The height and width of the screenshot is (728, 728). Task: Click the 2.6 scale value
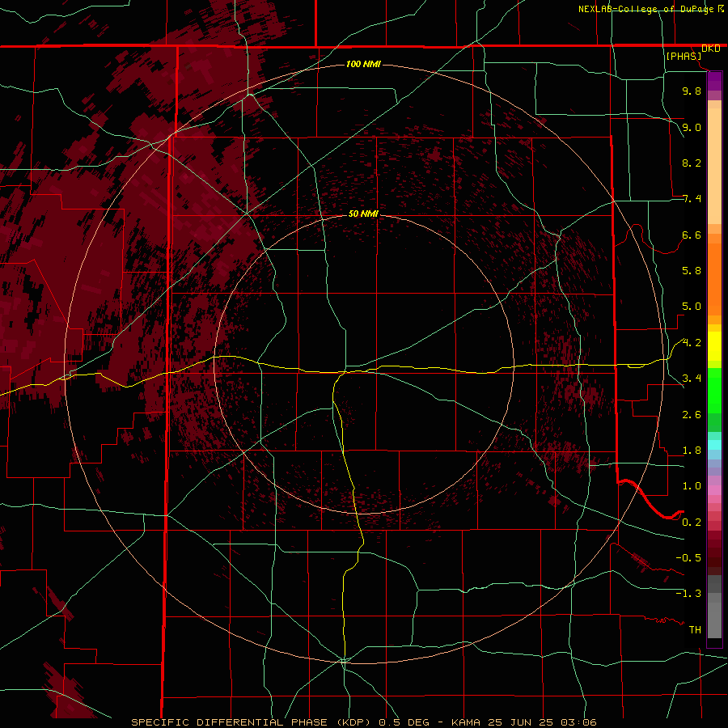pos(692,415)
